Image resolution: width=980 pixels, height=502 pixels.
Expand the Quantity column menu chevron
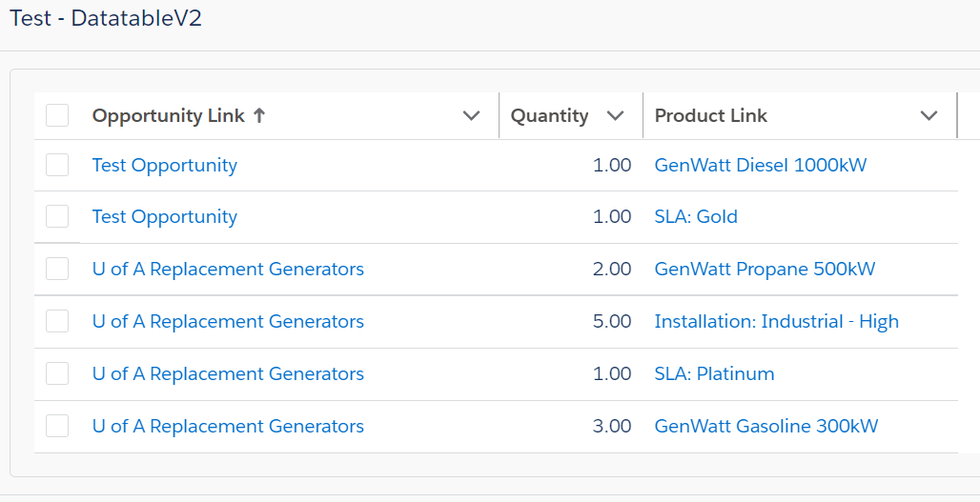click(x=616, y=116)
